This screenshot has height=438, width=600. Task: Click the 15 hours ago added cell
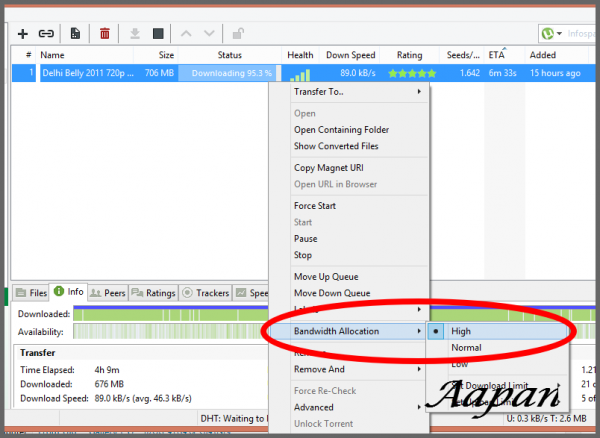pyautogui.click(x=555, y=73)
